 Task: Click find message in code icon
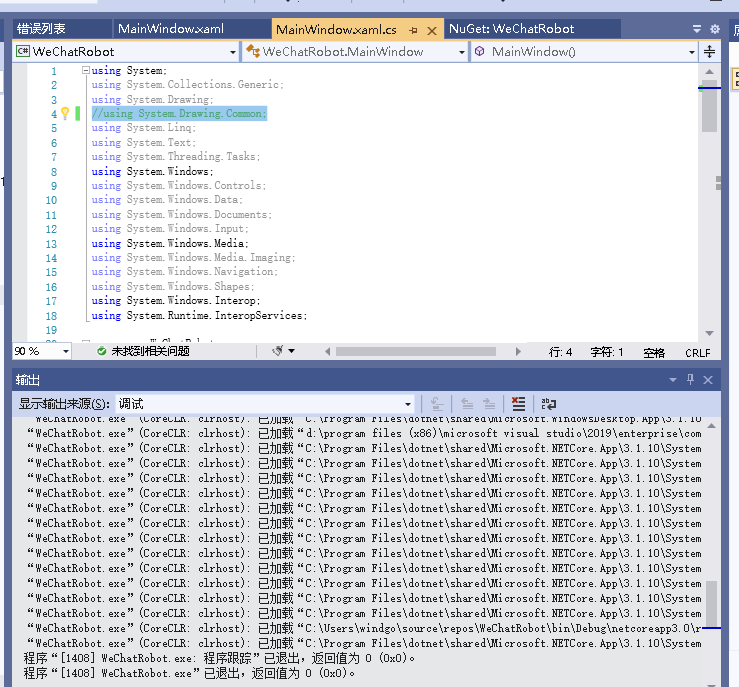pos(437,404)
